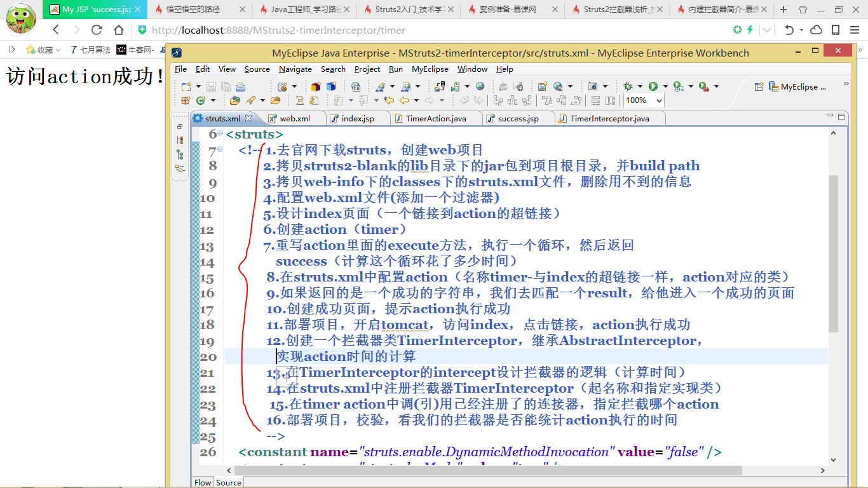Image resolution: width=868 pixels, height=488 pixels.
Task: Click the browser frog avatar icon
Action: point(21,18)
